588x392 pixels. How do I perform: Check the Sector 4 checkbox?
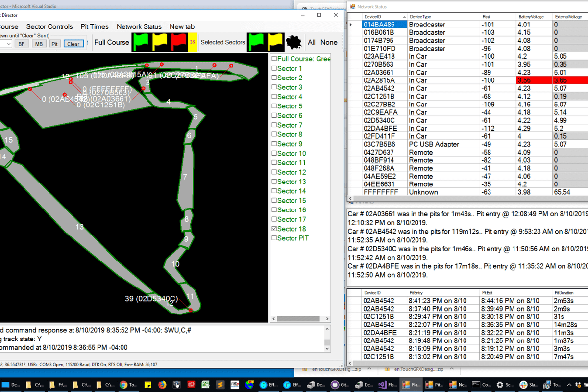274,97
